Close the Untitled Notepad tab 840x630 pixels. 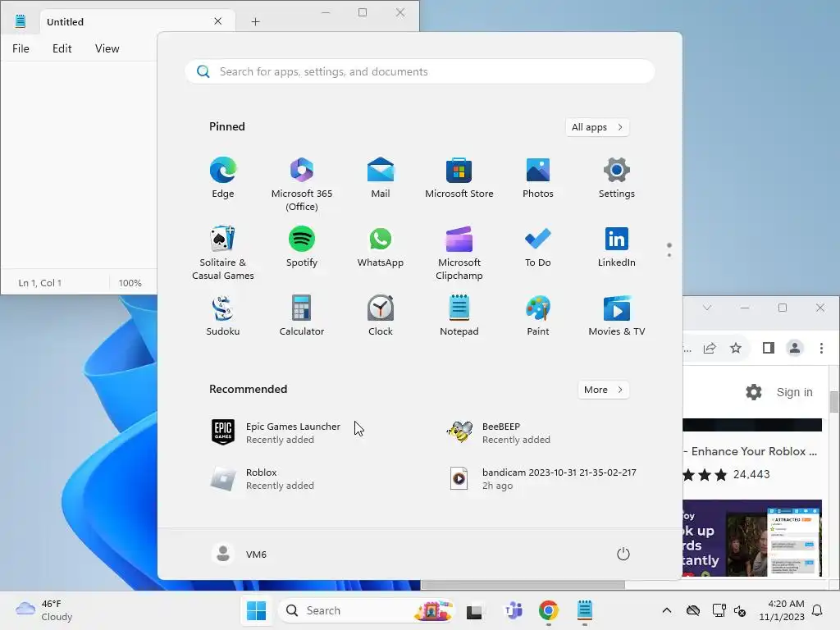coord(217,21)
